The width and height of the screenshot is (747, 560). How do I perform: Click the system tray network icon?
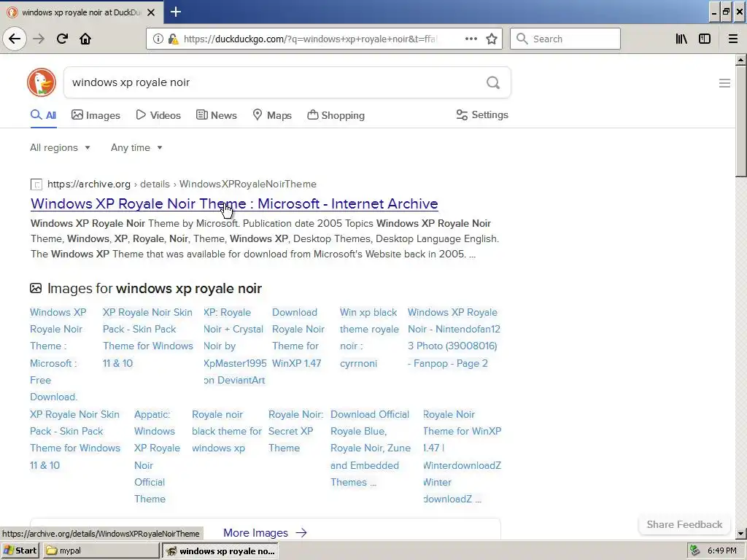695,551
